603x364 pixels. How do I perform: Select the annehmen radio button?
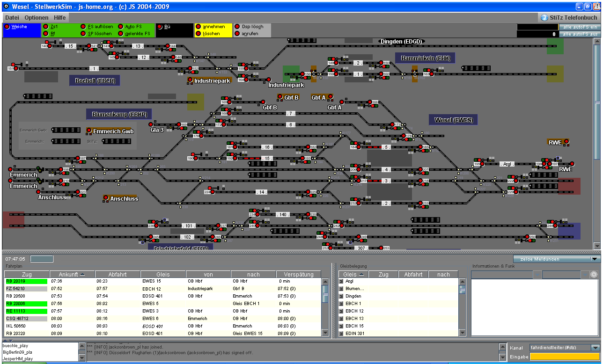198,27
